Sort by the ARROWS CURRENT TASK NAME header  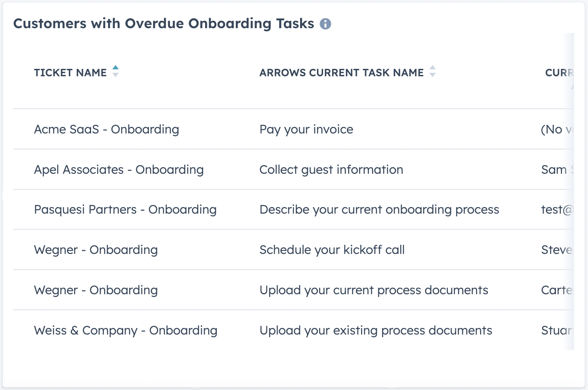coord(342,73)
